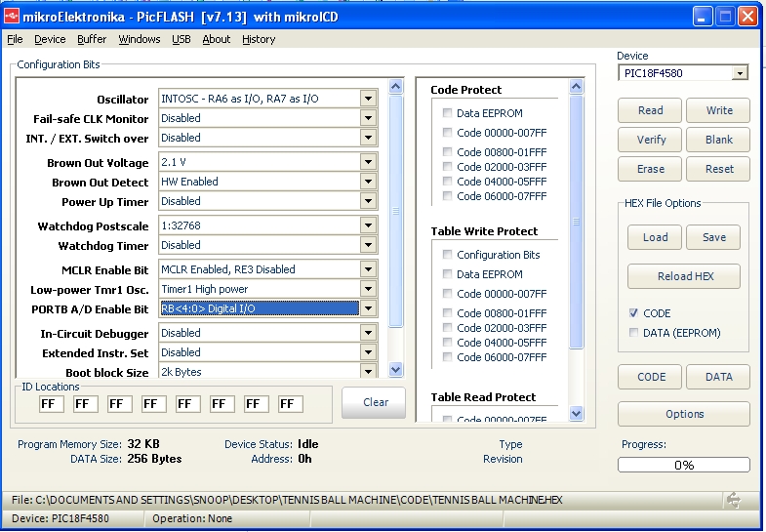This screenshot has width=766, height=532.
Task: Click the Read button
Action: tap(650, 110)
